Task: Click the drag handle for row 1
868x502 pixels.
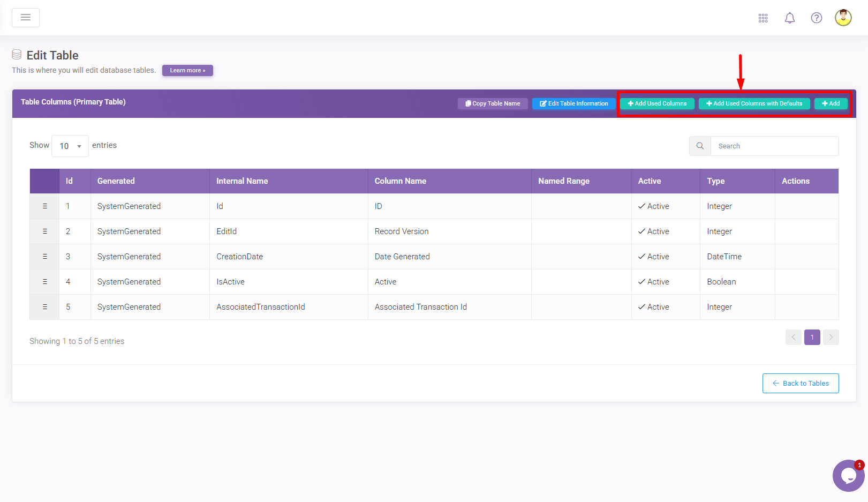Action: [x=45, y=206]
